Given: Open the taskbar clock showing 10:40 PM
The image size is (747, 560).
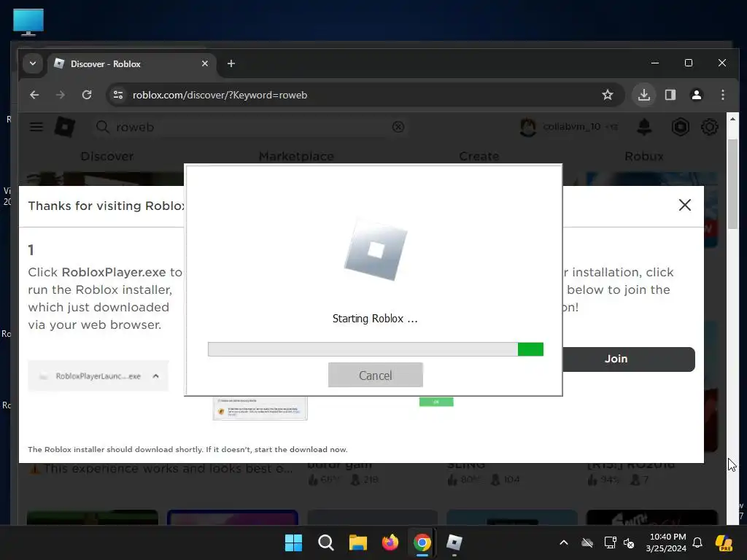Looking at the screenshot, I should tap(667, 542).
